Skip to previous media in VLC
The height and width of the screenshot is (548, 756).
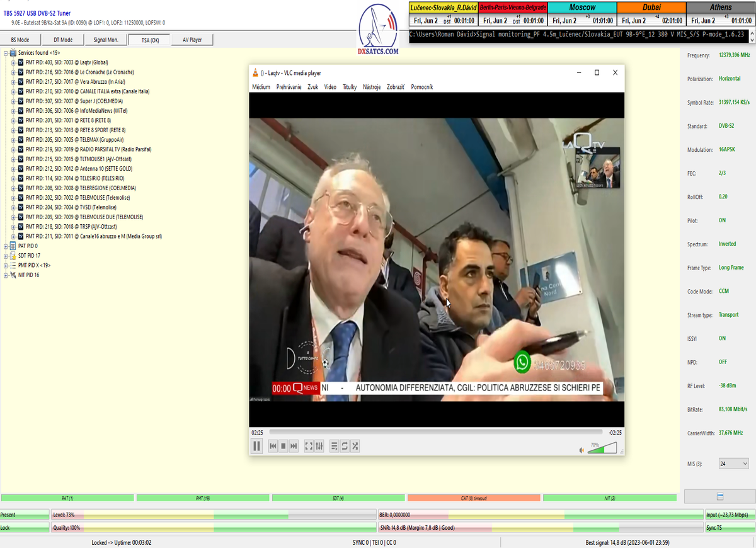tap(273, 446)
